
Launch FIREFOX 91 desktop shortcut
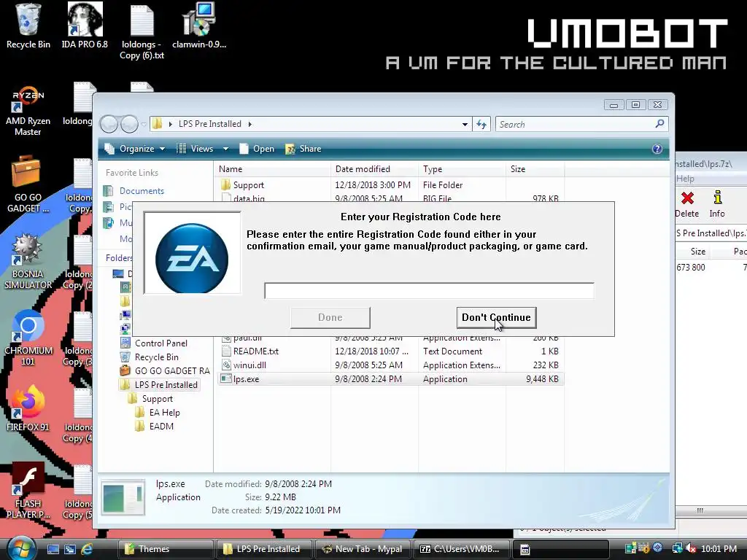click(28, 408)
